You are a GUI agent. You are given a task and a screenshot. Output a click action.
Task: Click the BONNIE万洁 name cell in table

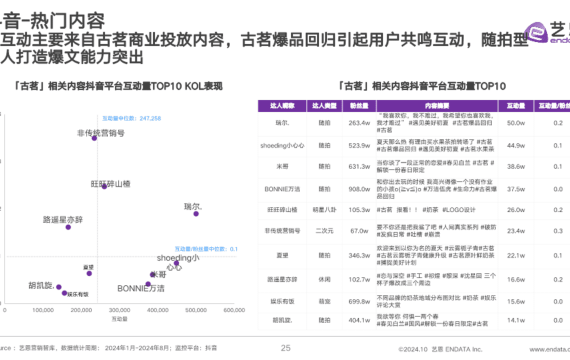282,189
